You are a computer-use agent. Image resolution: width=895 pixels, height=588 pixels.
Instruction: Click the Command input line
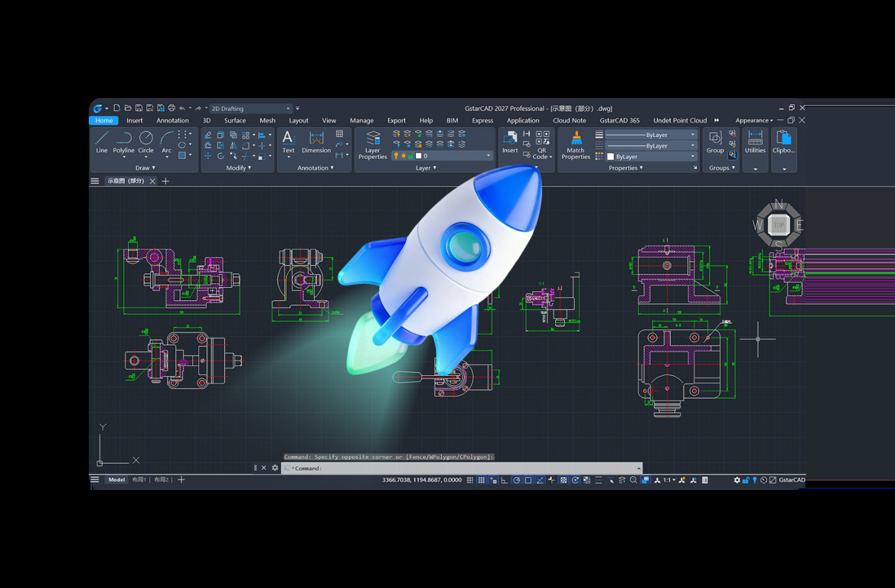(x=461, y=468)
